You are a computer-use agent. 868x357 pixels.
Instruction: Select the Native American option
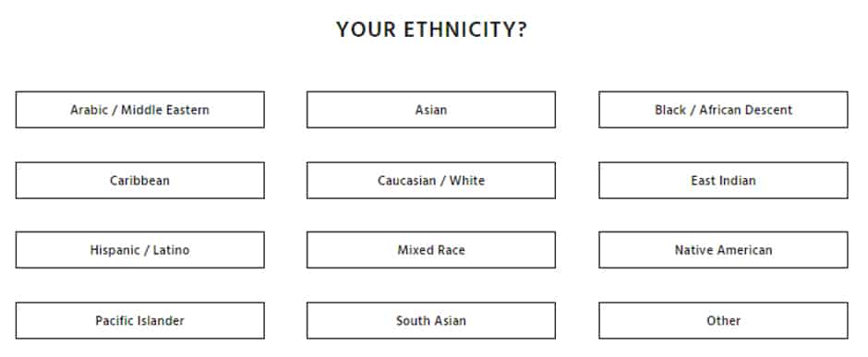[x=724, y=250]
